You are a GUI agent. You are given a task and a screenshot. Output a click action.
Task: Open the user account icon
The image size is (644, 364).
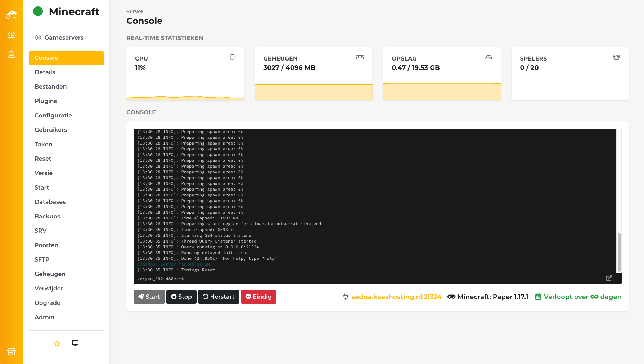[12, 54]
